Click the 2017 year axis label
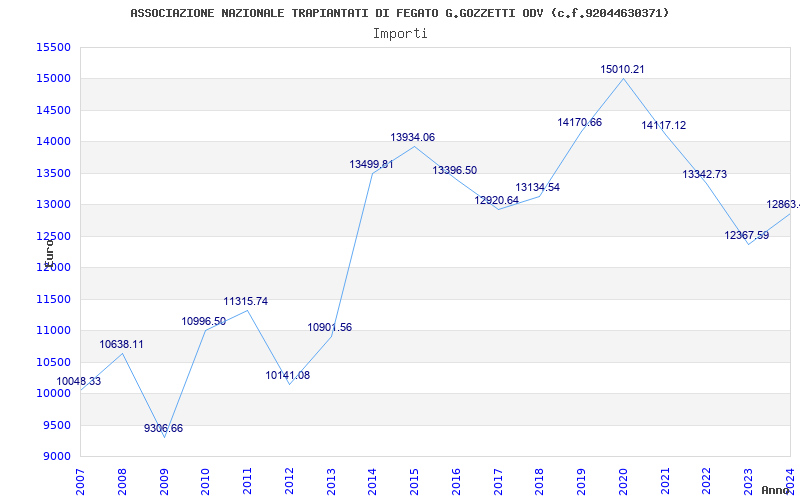The image size is (800, 500). coord(498,482)
